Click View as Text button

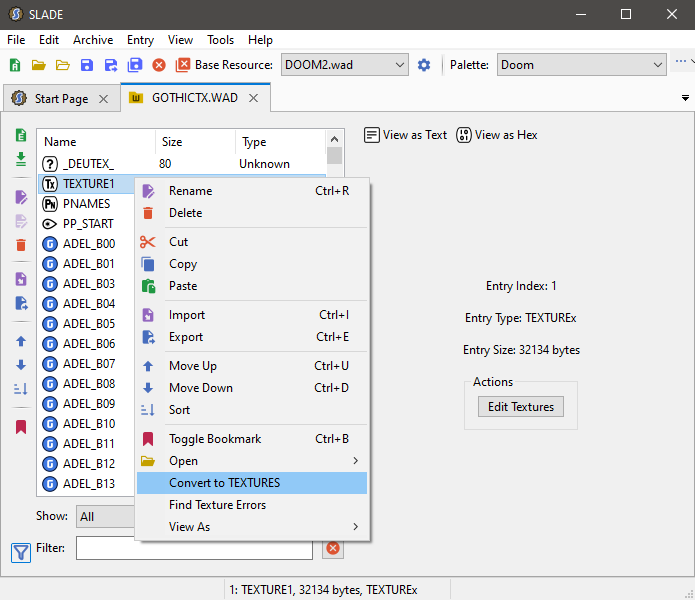405,135
